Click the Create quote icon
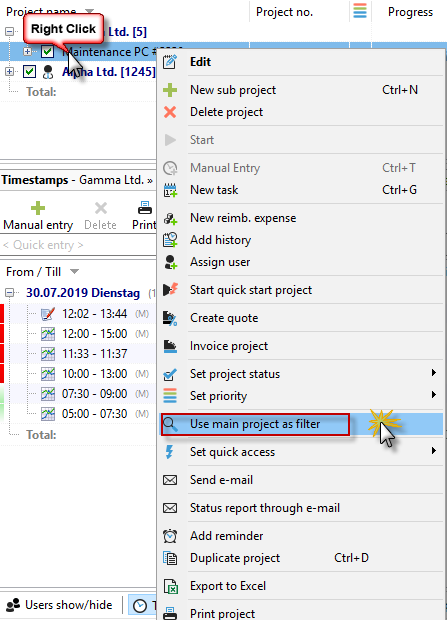447x623 pixels. click(170, 318)
